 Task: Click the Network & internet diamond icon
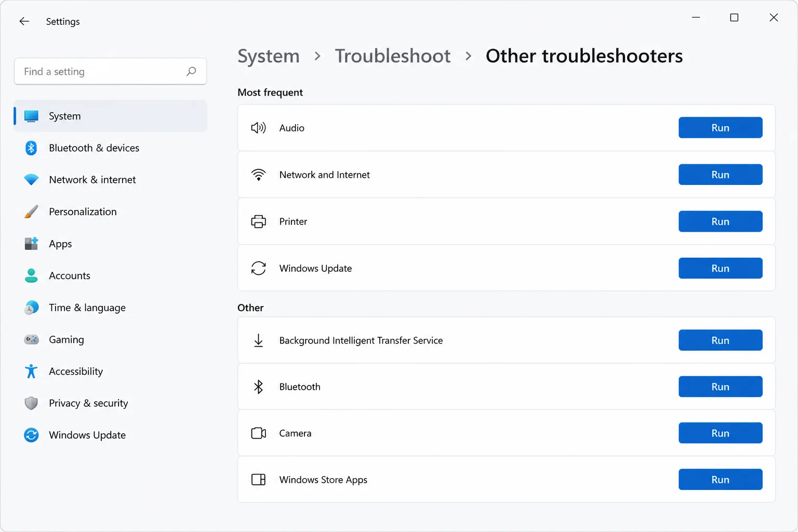31,180
